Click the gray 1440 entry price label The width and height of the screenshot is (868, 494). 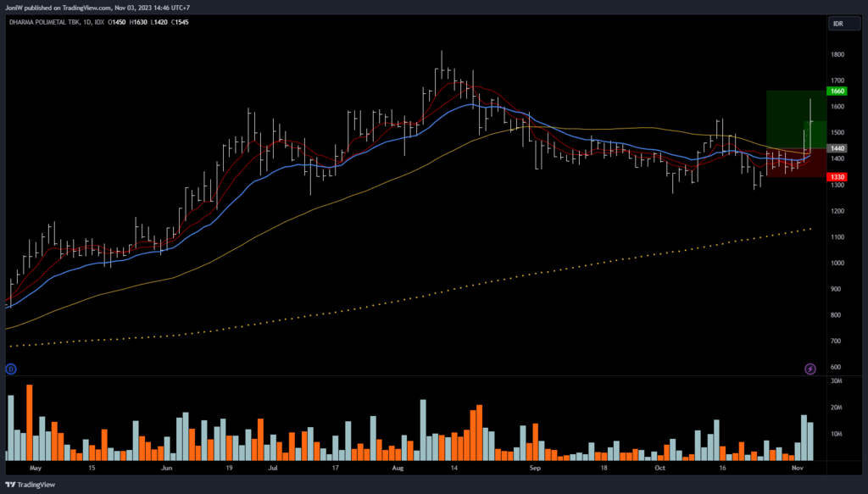[x=837, y=148]
